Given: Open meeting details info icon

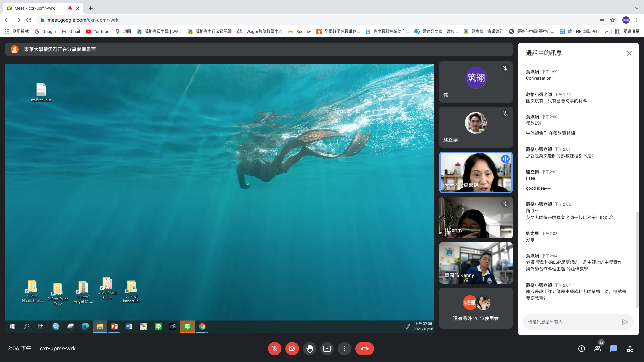Looking at the screenshot, I should (582, 349).
